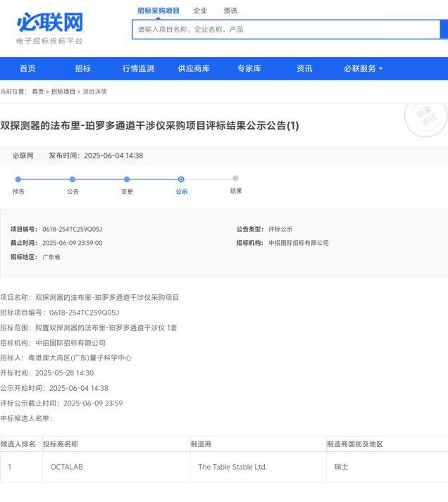This screenshot has width=448, height=502.
Task: Click the 开标时间 2025-05-28 14:30 line
Action: coord(47,373)
